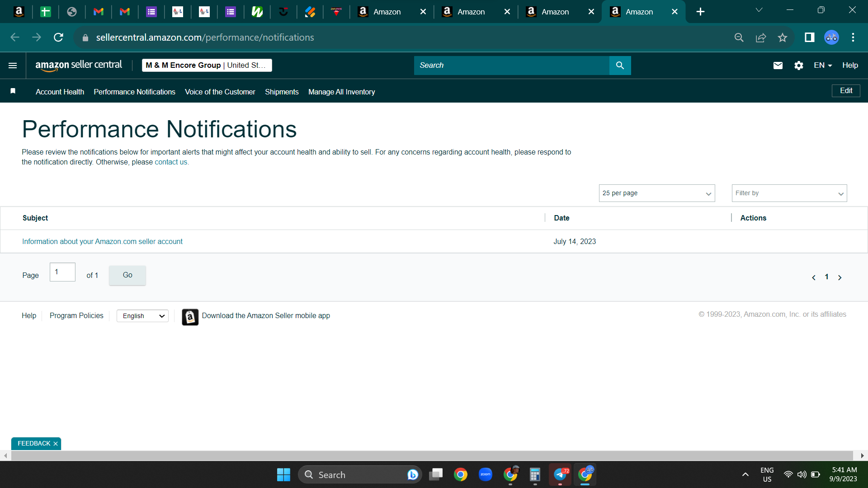This screenshot has width=868, height=488.
Task: Click the Seller Central search field
Action: 512,66
